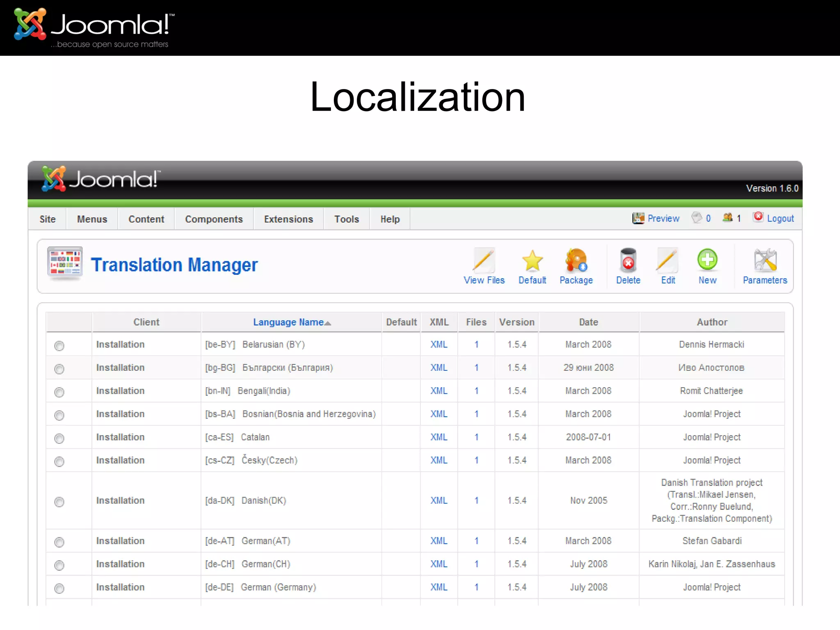Open the Parameters tools icon
Viewport: 840px width, 630px height.
pyautogui.click(x=765, y=260)
